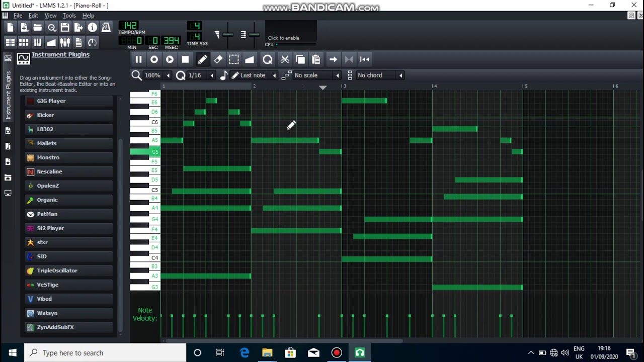This screenshot has width=644, height=362.
Task: Paste notes from clipboard
Action: [316, 59]
